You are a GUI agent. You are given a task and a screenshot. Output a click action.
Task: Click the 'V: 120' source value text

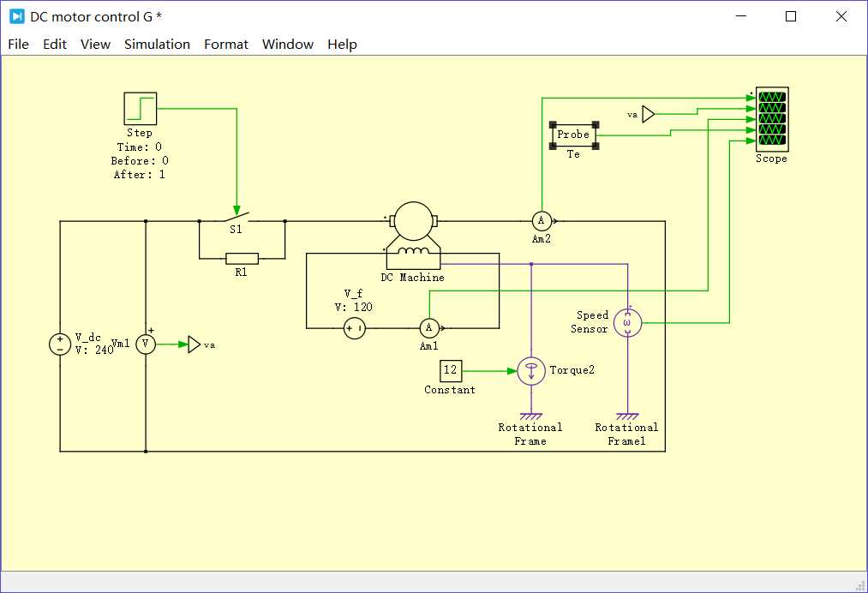(x=354, y=308)
